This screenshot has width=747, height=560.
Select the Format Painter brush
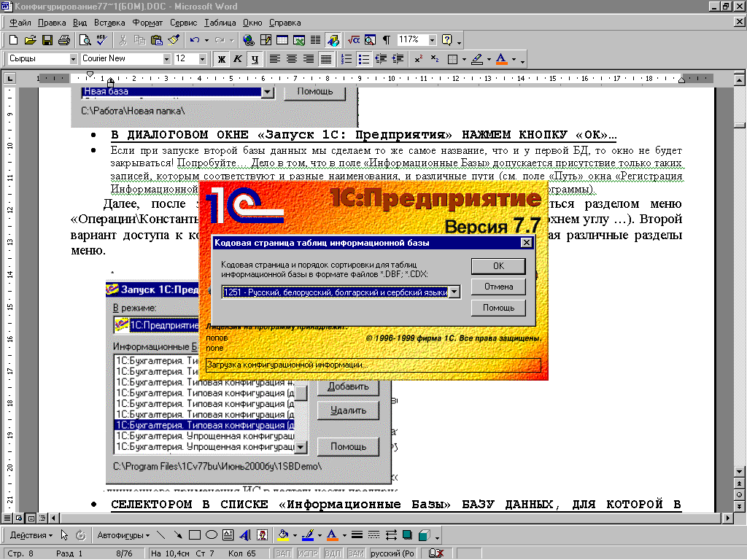(174, 40)
